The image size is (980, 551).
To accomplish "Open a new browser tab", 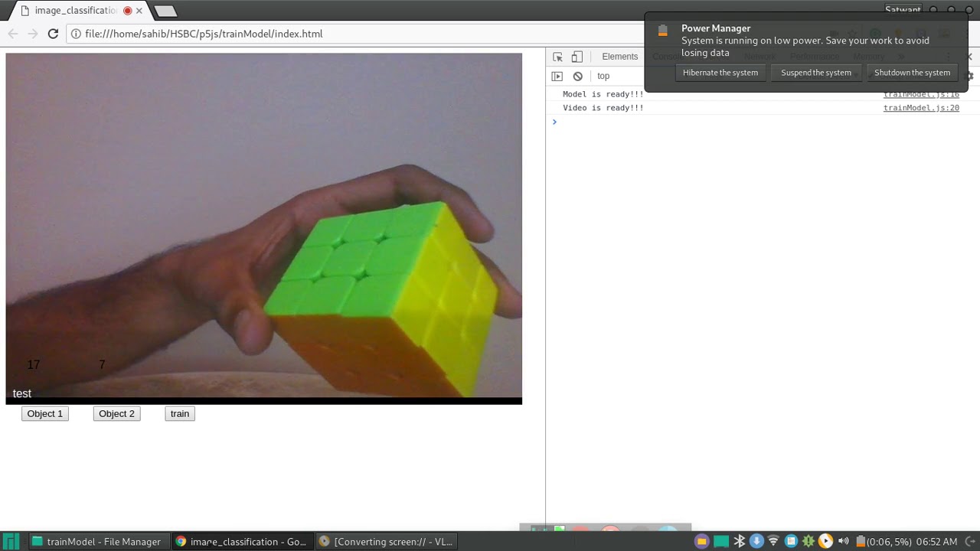I will pyautogui.click(x=165, y=11).
